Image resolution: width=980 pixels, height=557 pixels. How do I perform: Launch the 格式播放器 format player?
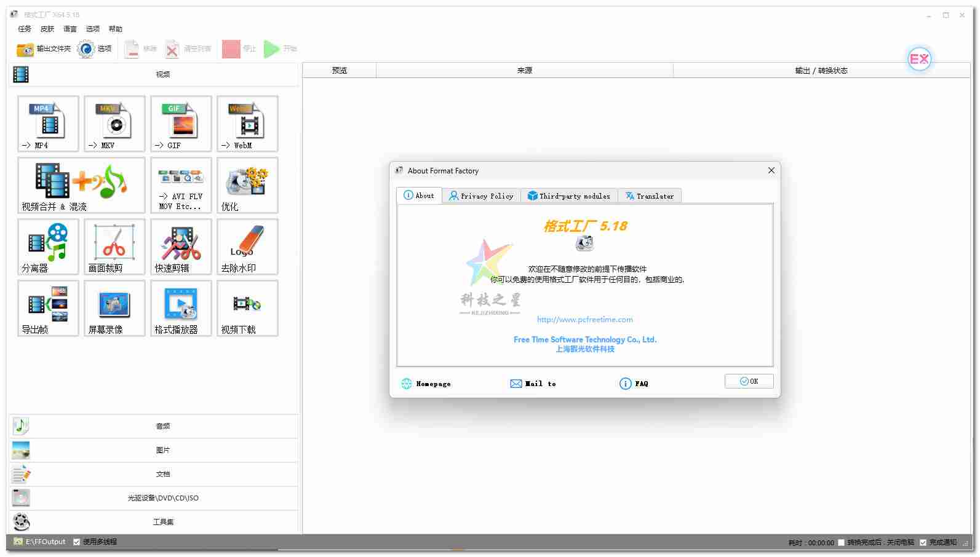click(181, 308)
